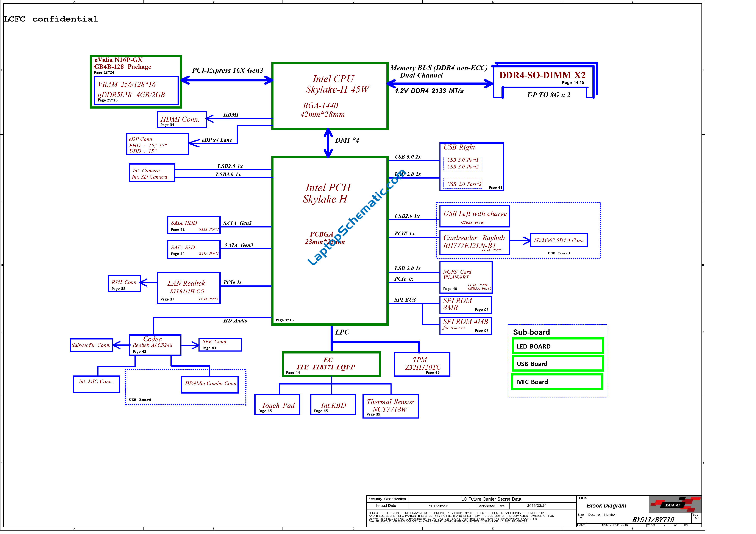Select the 'Codec Realtek ALC3248' block

click(x=155, y=345)
